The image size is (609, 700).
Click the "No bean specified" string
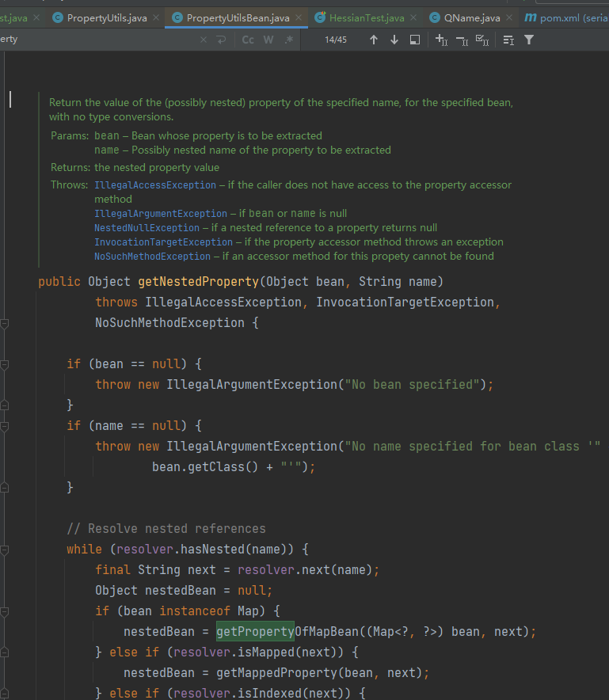coord(412,384)
